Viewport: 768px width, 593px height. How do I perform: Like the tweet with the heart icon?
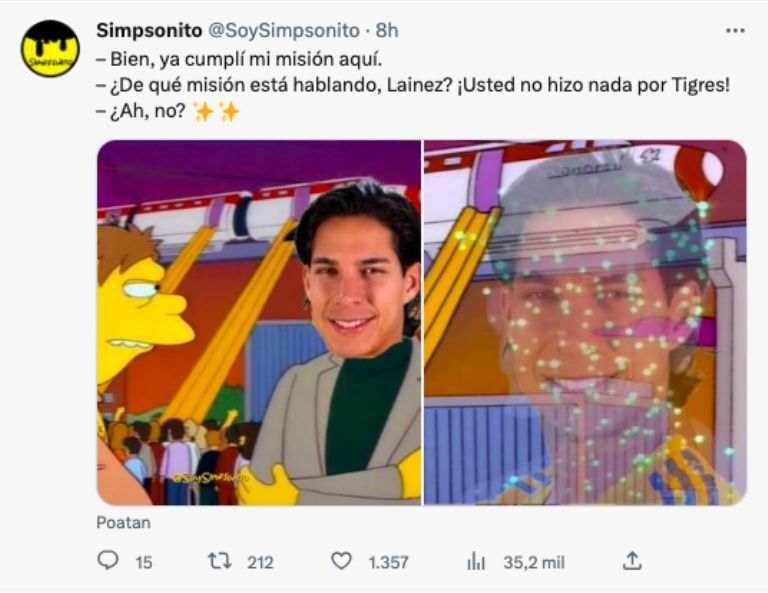tap(341, 561)
